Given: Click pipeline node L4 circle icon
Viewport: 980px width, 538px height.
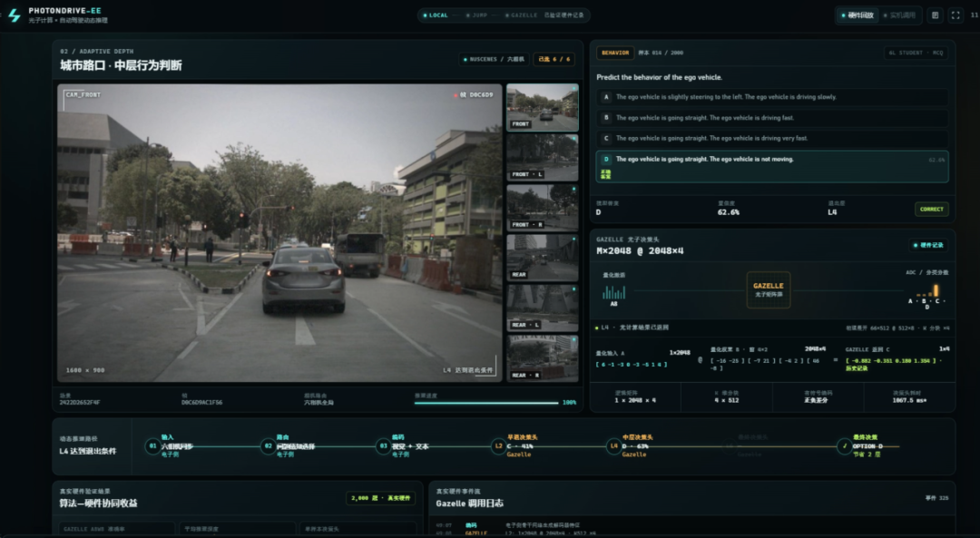Looking at the screenshot, I should click(613, 445).
